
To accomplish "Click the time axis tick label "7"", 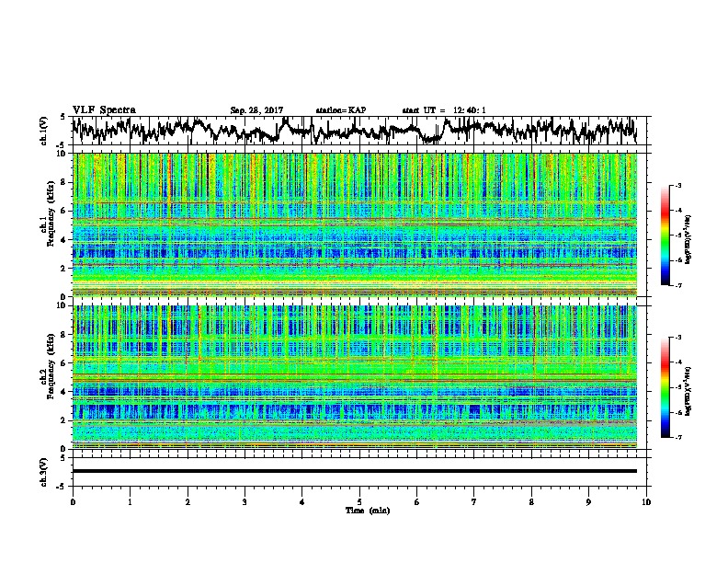I will coord(474,502).
